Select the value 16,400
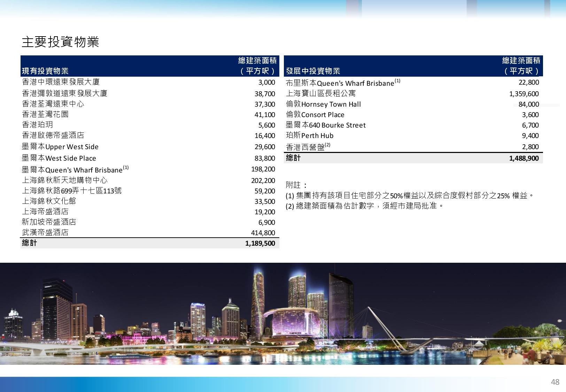This screenshot has height=392, width=566. coord(265,136)
